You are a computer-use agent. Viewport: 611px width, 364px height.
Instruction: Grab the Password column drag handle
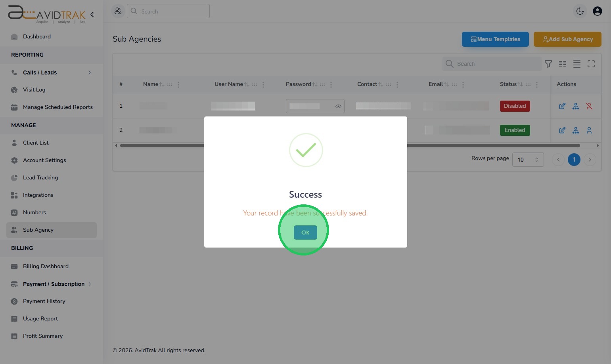pos(322,84)
